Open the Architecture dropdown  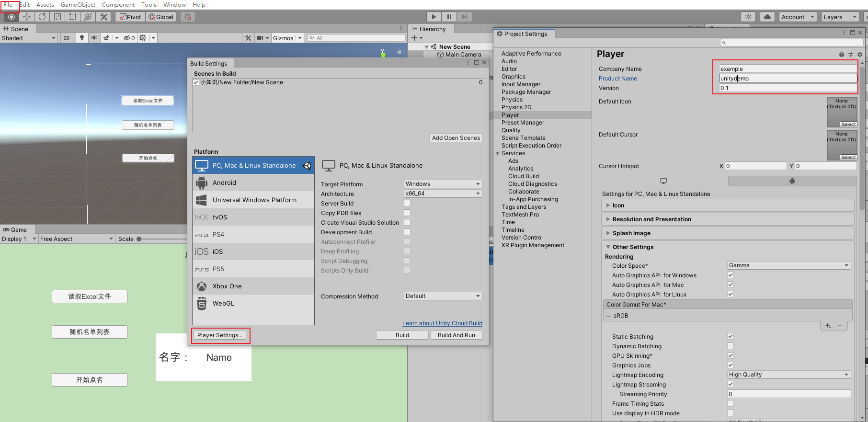pos(443,194)
